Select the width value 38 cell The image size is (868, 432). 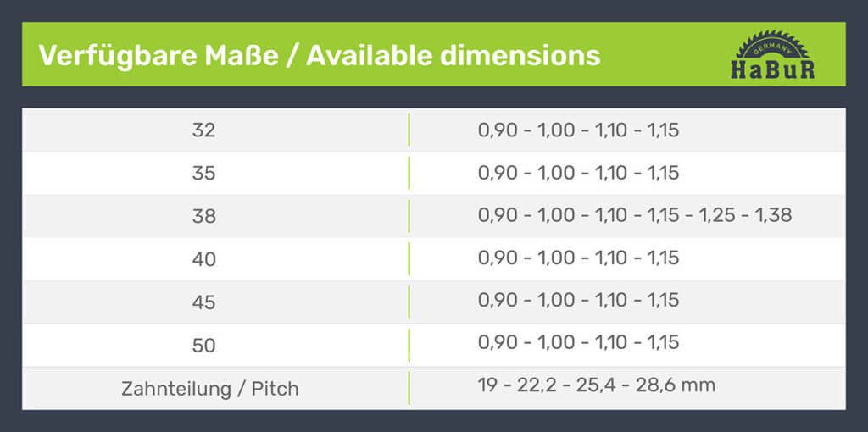click(203, 217)
